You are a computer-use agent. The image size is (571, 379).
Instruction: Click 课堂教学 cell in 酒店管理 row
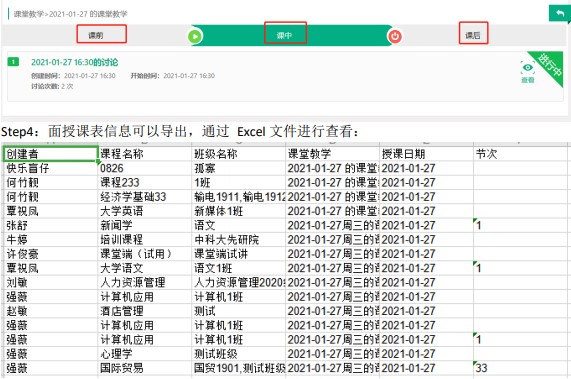click(x=332, y=311)
